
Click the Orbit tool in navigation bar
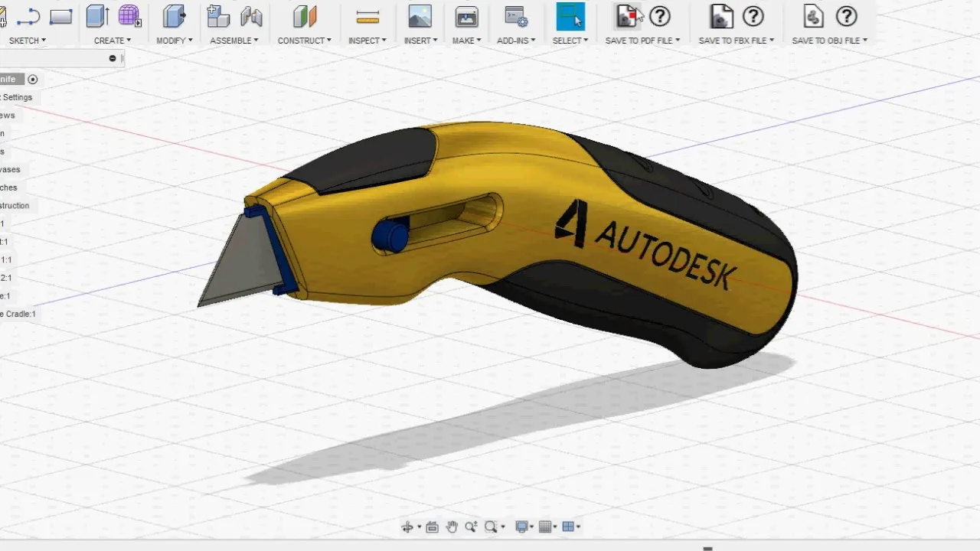[407, 527]
